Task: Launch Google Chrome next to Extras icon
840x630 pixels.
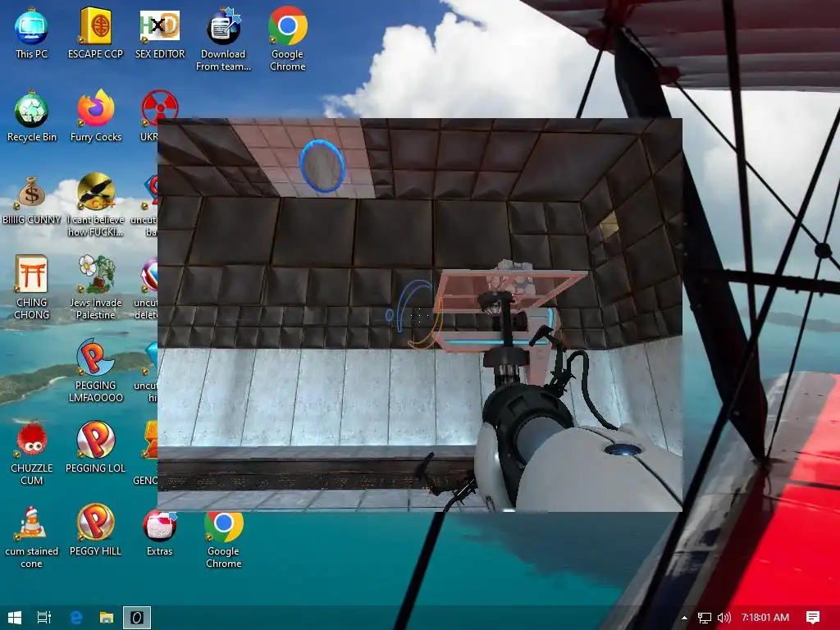Action: [x=223, y=540]
